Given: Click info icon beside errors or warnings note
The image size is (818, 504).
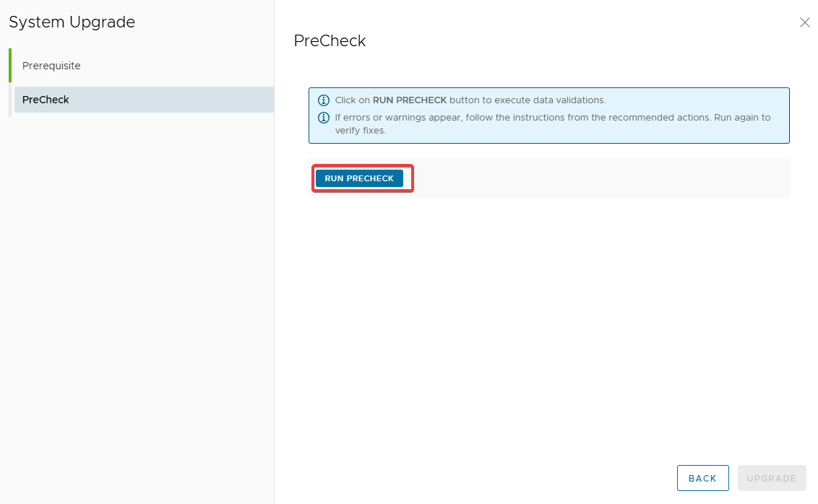Looking at the screenshot, I should [324, 117].
